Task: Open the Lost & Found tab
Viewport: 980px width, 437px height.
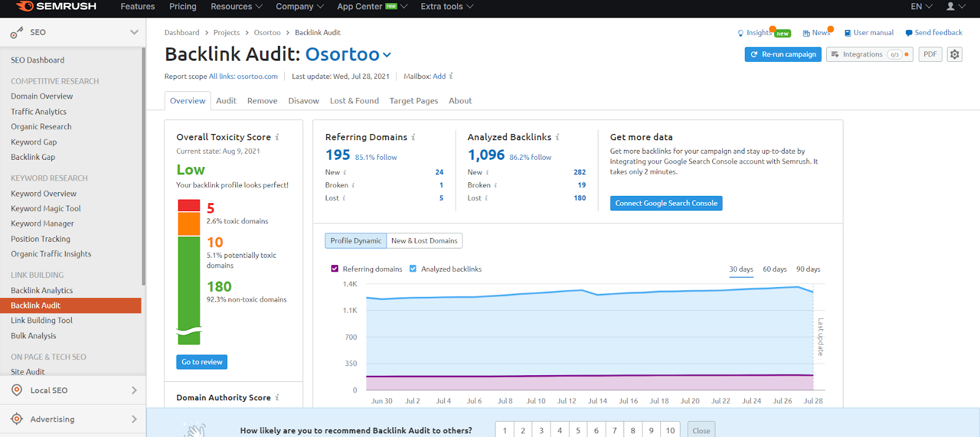Action: coord(354,101)
